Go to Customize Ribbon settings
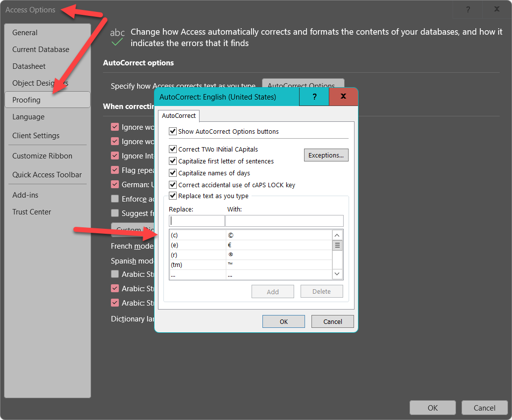The height and width of the screenshot is (420, 512). tap(42, 156)
